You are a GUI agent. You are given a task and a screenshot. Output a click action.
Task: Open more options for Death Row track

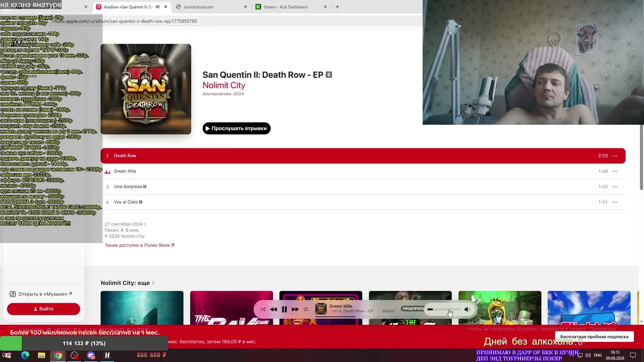point(615,156)
